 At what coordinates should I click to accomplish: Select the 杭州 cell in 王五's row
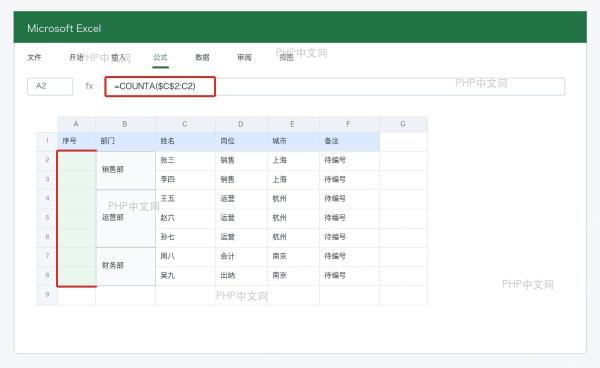(x=293, y=199)
